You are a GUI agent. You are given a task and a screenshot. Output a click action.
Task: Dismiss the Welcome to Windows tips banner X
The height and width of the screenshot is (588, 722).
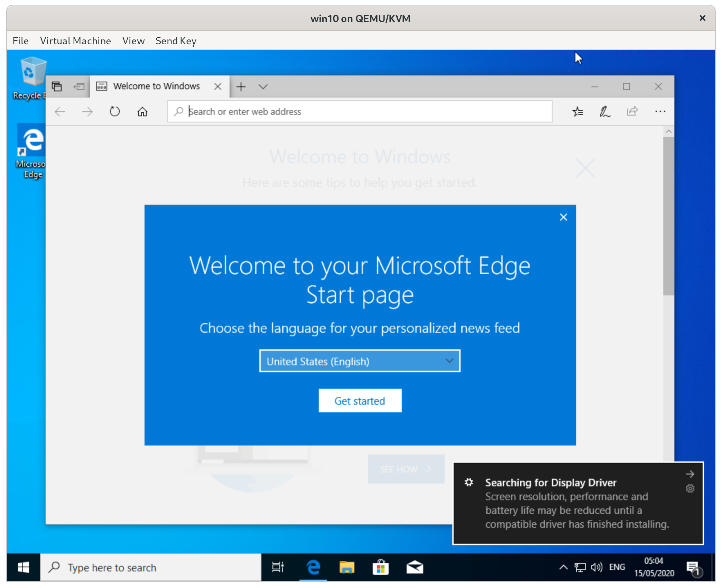(x=585, y=168)
